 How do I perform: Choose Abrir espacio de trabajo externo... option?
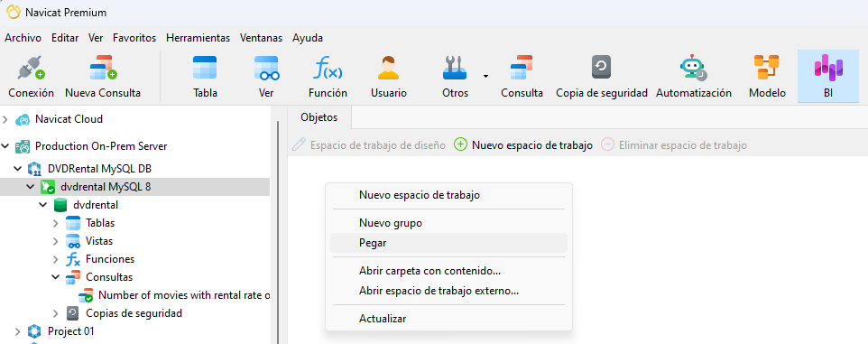(449, 291)
